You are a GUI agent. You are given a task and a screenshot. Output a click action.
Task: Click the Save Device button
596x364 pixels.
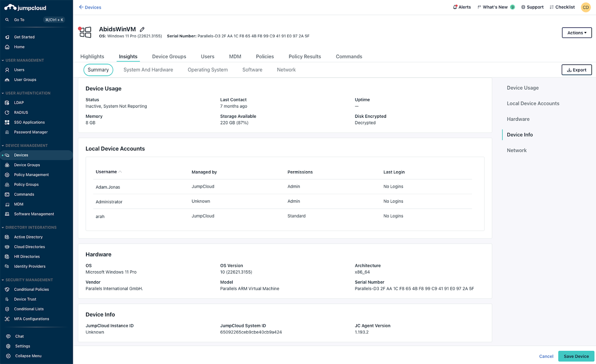point(576,356)
